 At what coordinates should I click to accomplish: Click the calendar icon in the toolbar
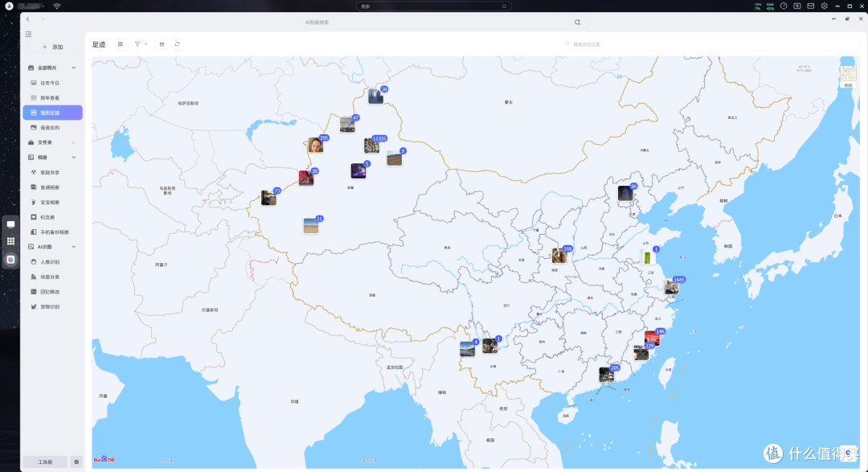point(162,44)
